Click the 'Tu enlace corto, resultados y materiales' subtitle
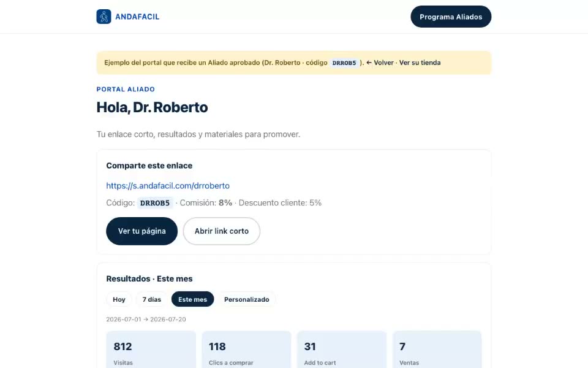Viewport: 588px width, 368px height. click(198, 134)
